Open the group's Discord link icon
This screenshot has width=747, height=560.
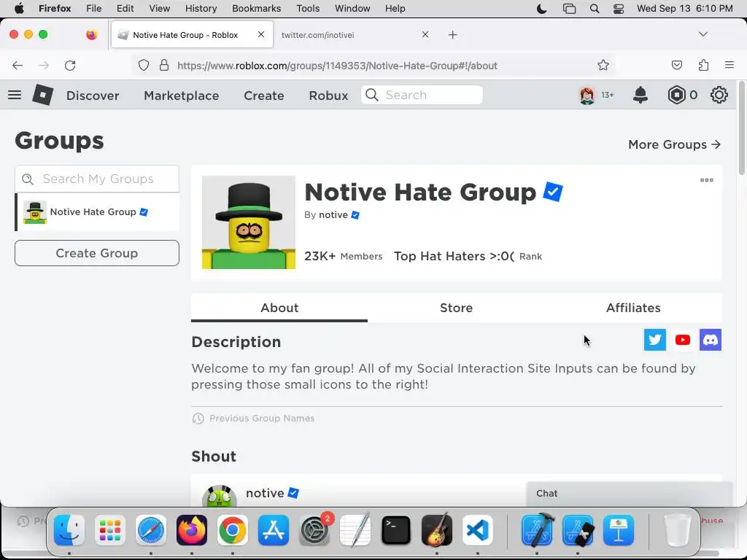tap(711, 340)
